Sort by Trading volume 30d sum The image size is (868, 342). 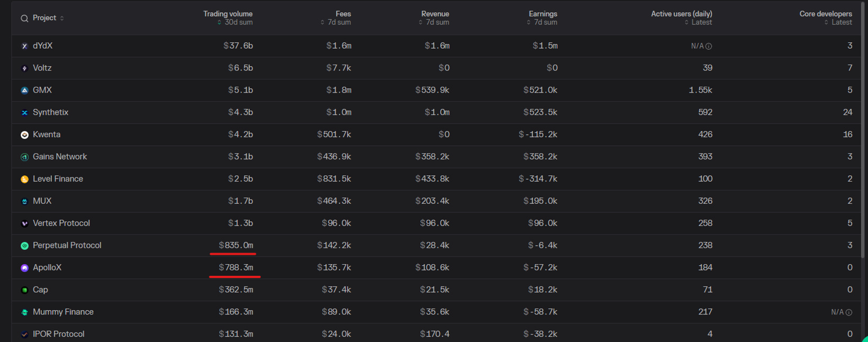220,23
